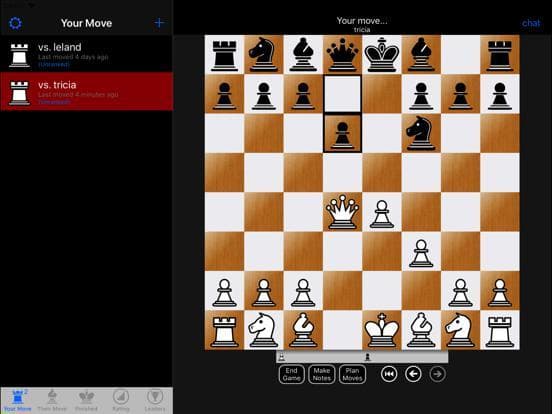Open the Leaders tab
Screen dimensions: 552x414
[x=155, y=401]
